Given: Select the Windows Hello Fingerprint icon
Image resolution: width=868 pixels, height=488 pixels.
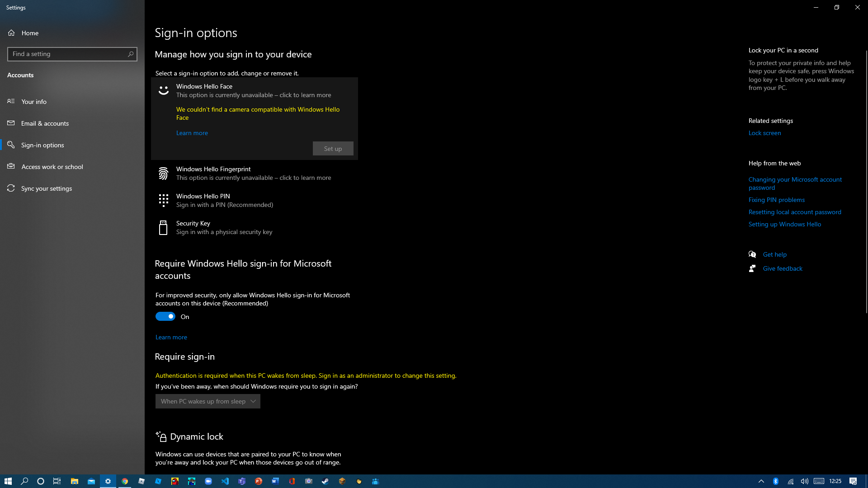Looking at the screenshot, I should [163, 173].
